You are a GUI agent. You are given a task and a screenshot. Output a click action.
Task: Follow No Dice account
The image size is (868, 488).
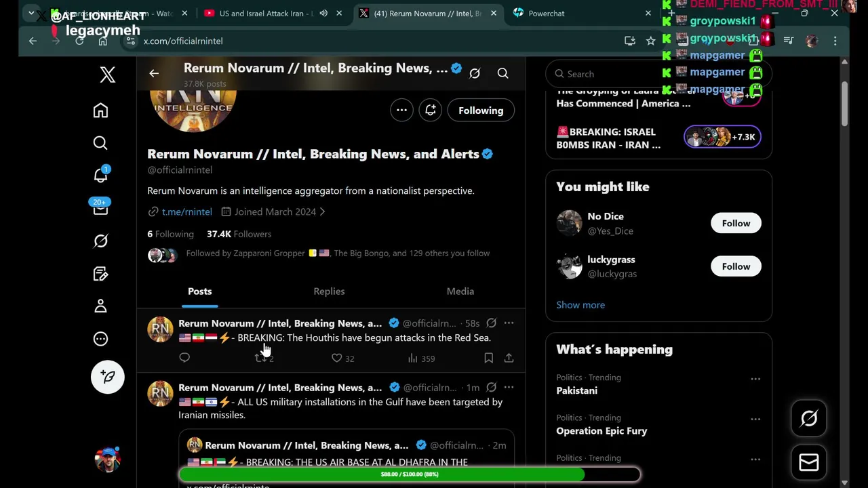coord(736,223)
